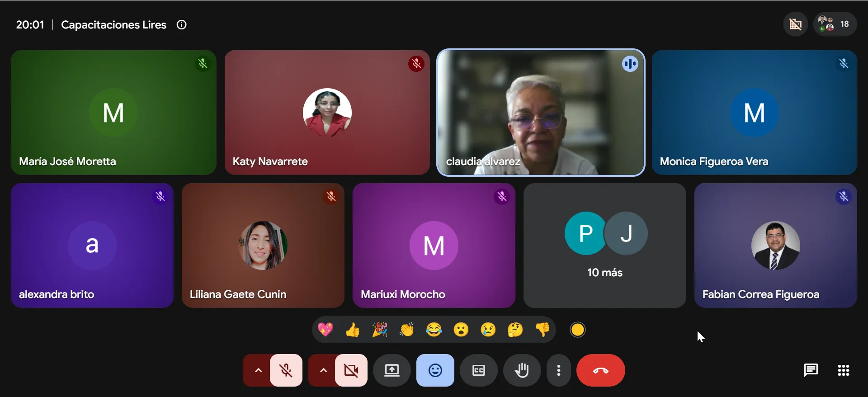The height and width of the screenshot is (397, 868).
Task: Open the in-call chat panel
Action: pos(811,370)
